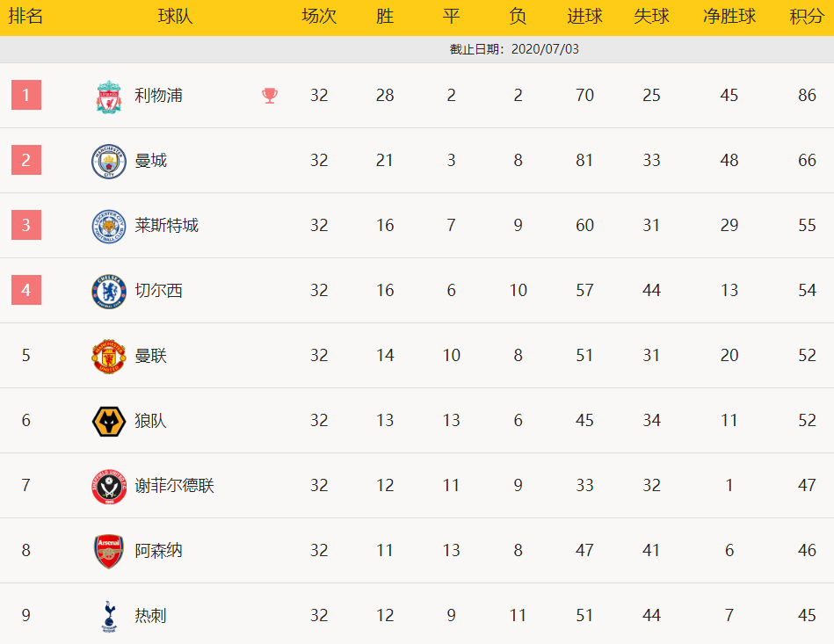Click the Chelsea lion crest
834x644 pixels.
coord(109,292)
